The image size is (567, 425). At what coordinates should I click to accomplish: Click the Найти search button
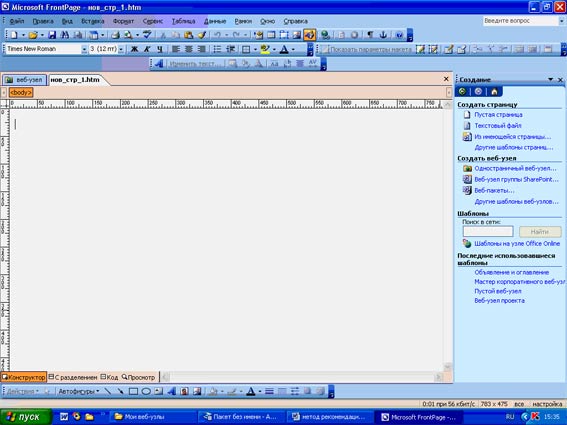pos(540,231)
